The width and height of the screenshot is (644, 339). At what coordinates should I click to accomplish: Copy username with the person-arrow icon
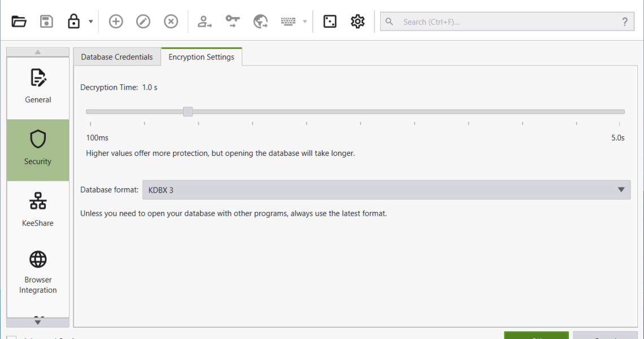point(204,21)
